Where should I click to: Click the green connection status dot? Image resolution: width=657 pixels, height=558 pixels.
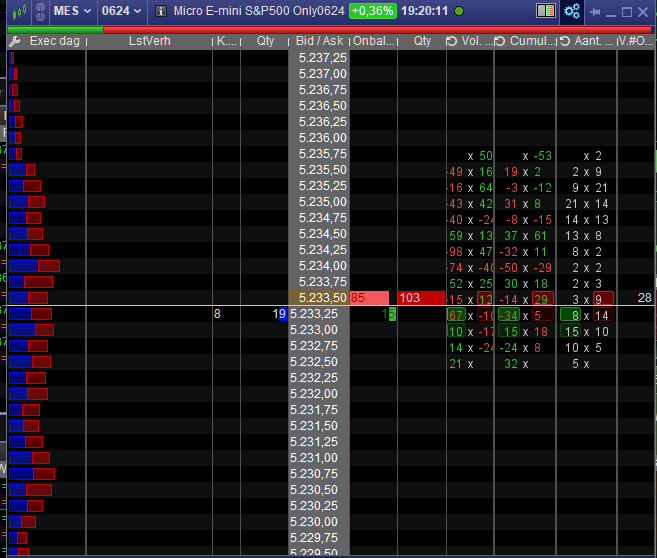point(459,11)
